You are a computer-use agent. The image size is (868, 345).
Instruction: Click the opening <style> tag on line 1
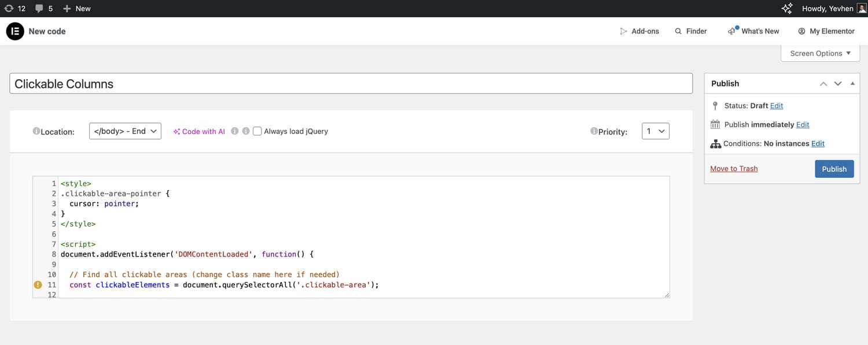tap(76, 184)
